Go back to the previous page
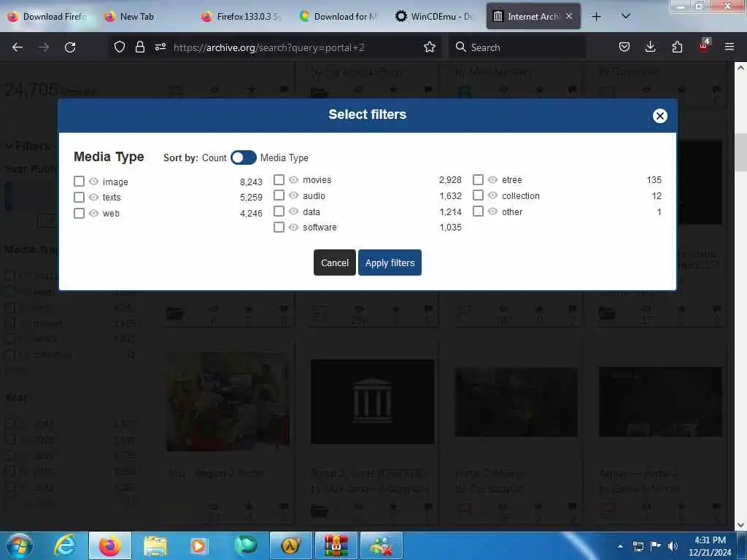Image resolution: width=747 pixels, height=560 pixels. tap(18, 47)
